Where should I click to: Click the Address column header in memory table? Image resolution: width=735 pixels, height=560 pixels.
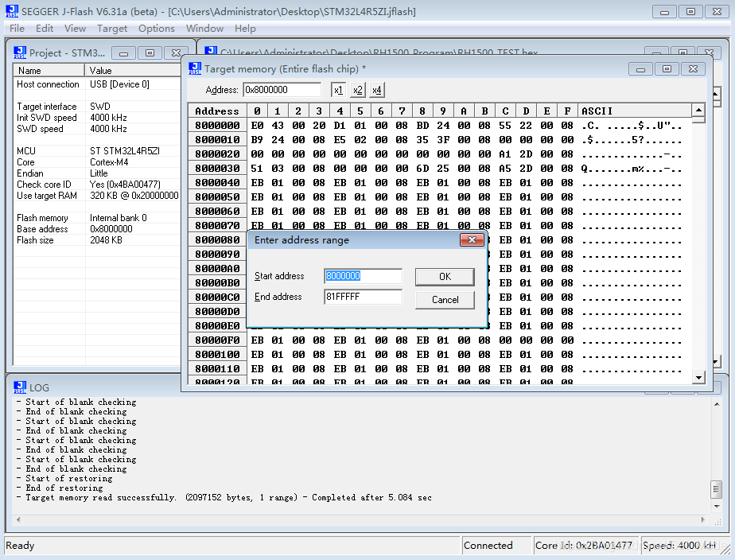click(x=217, y=111)
